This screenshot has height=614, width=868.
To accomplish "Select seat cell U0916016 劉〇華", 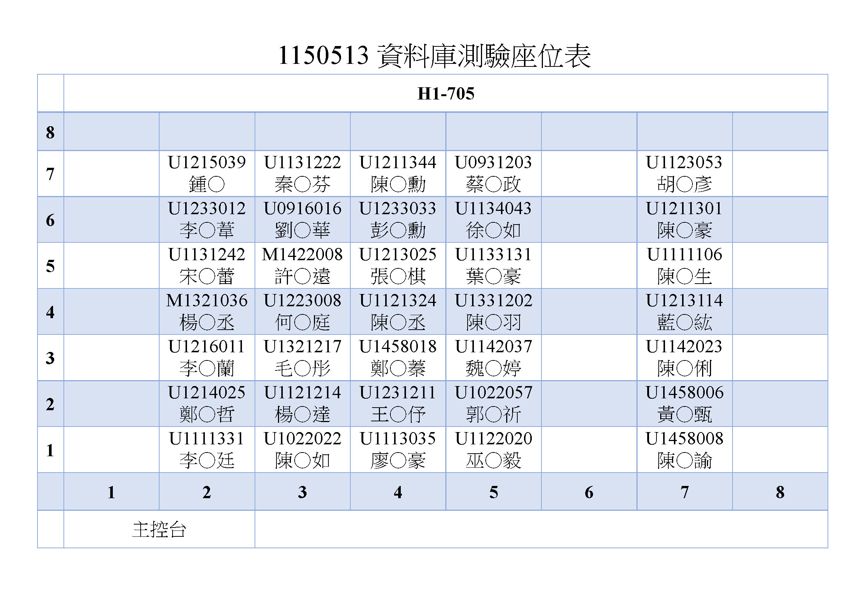I will tap(302, 220).
